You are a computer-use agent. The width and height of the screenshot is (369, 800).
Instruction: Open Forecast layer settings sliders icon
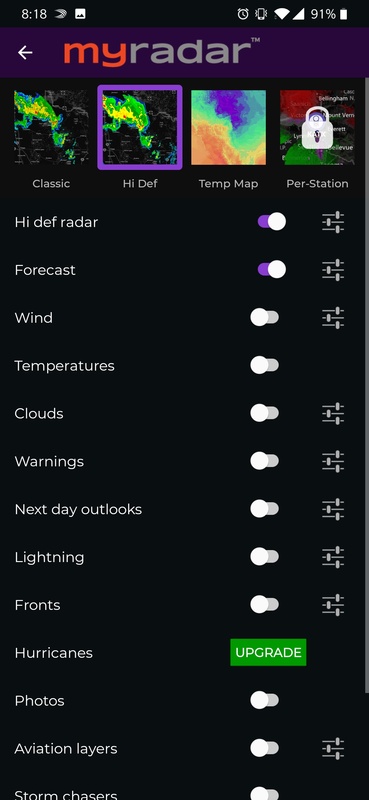[x=333, y=270]
